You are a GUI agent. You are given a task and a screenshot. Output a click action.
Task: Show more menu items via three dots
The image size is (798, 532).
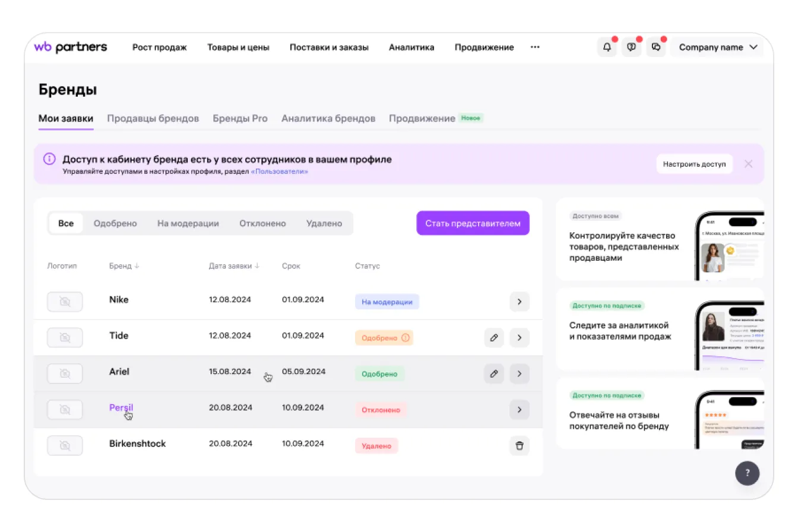click(535, 47)
